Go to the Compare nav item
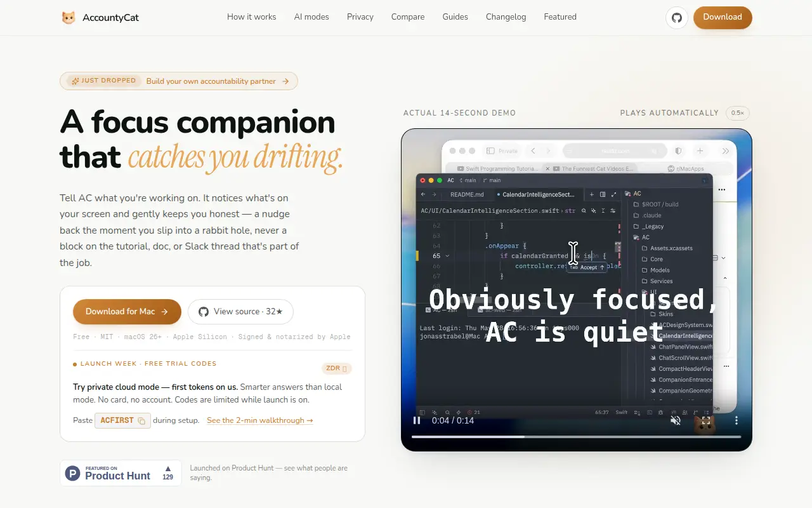This screenshot has height=508, width=812. (x=408, y=17)
